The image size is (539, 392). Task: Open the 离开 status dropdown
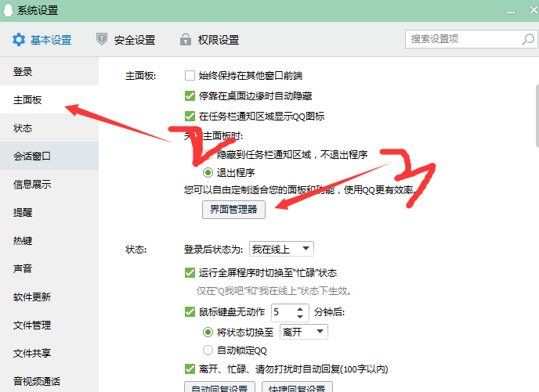[304, 332]
